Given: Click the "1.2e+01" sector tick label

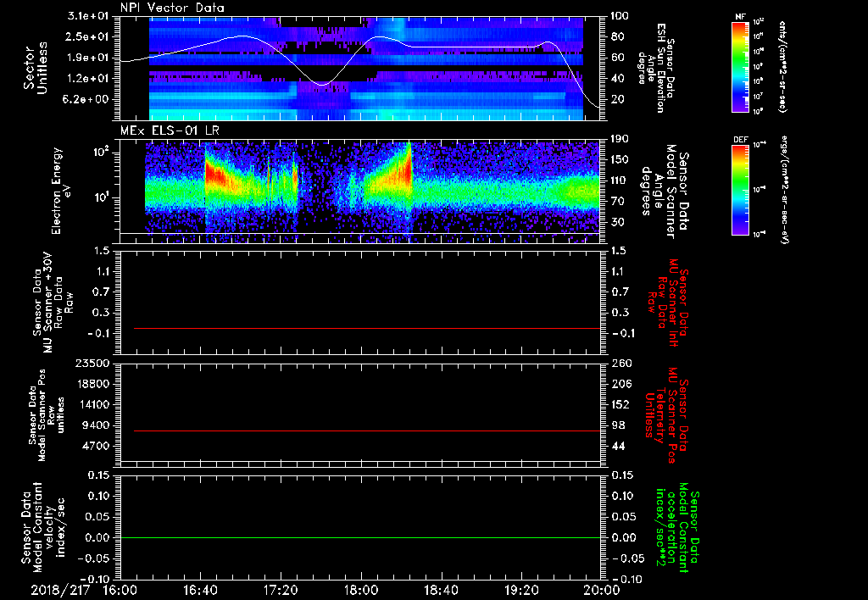Looking at the screenshot, I should [x=89, y=79].
